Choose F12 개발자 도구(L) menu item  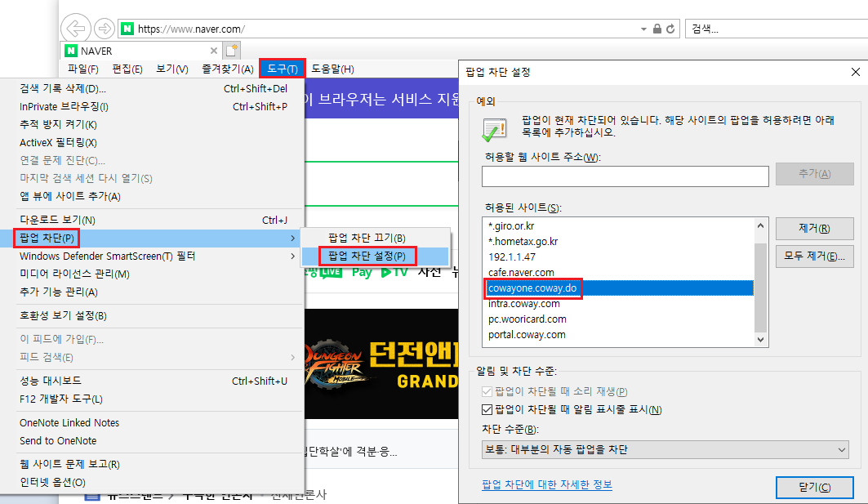click(154, 399)
